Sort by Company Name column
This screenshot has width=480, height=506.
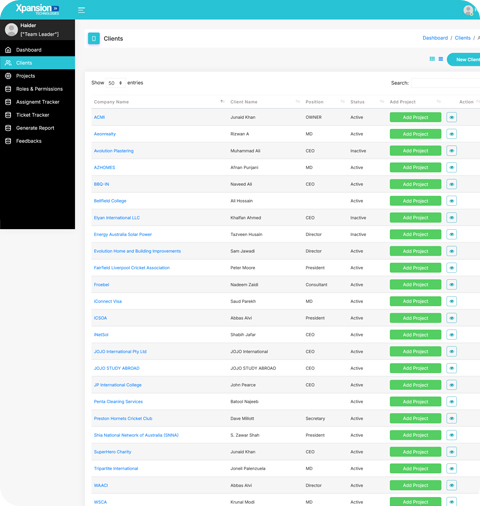pyautogui.click(x=158, y=102)
